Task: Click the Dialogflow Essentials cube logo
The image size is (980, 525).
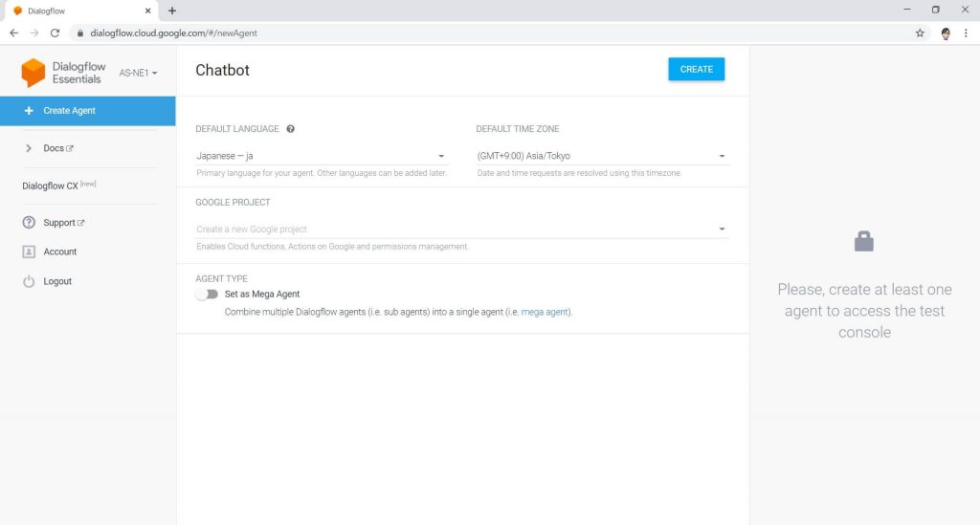Action: click(33, 73)
